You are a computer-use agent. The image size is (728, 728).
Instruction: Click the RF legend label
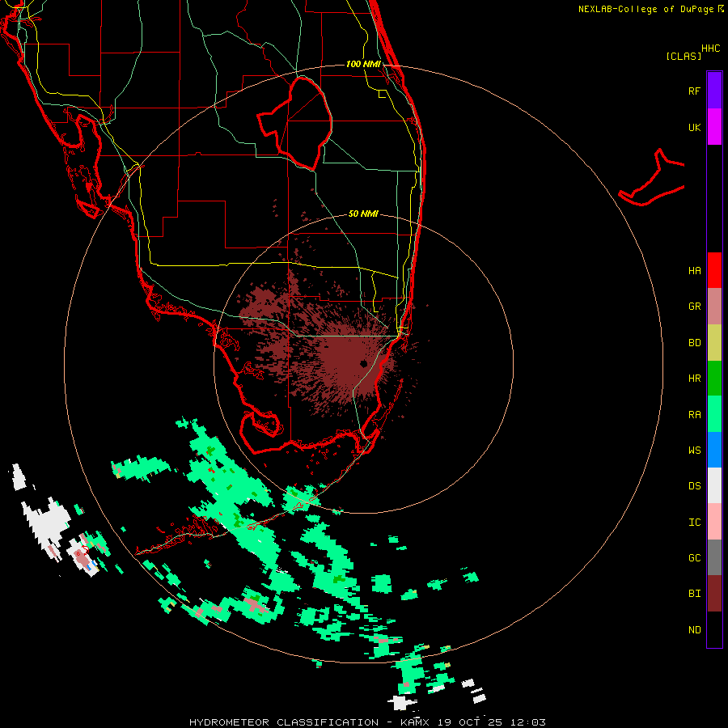pos(694,91)
